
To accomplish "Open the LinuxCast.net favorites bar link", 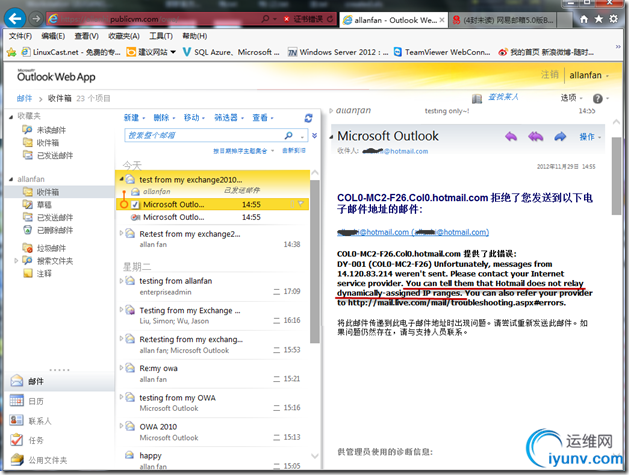I will (x=71, y=52).
